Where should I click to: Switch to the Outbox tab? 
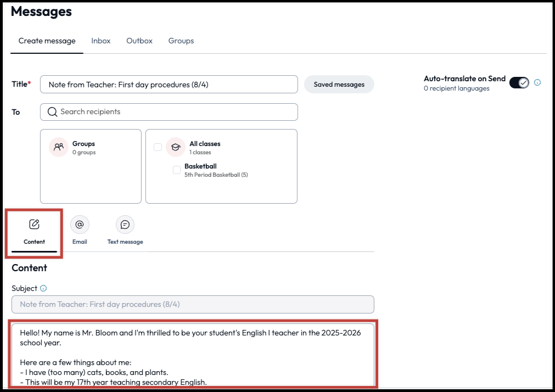pos(139,41)
